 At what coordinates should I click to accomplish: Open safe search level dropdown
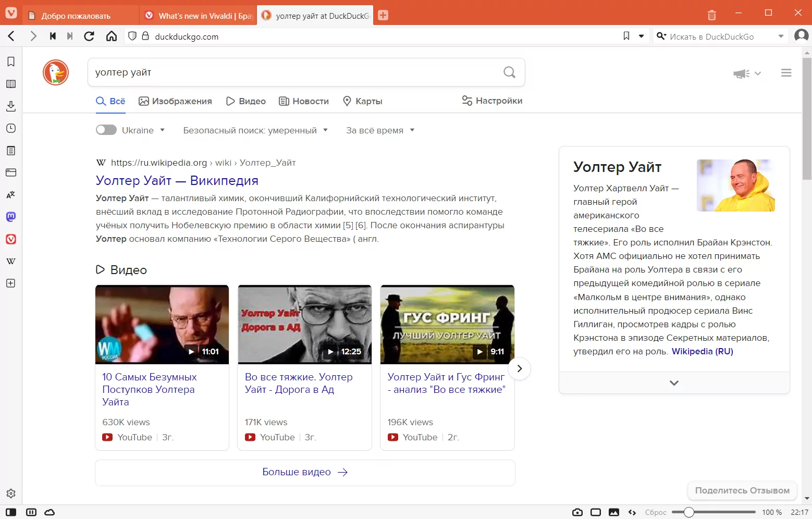pyautogui.click(x=255, y=130)
